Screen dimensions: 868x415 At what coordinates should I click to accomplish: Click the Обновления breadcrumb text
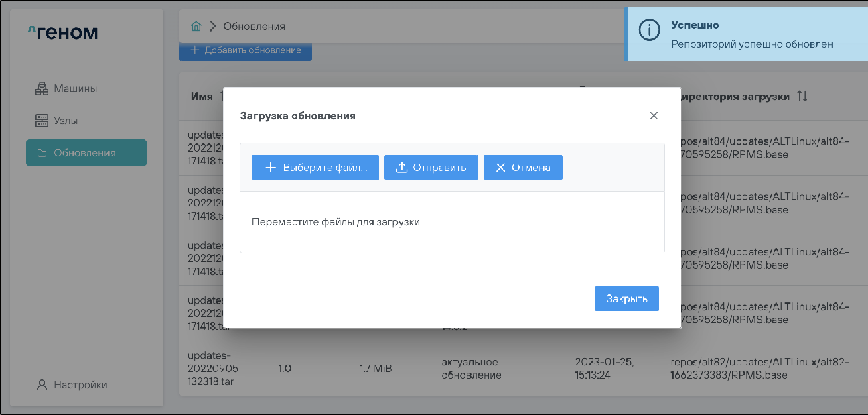coord(254,26)
